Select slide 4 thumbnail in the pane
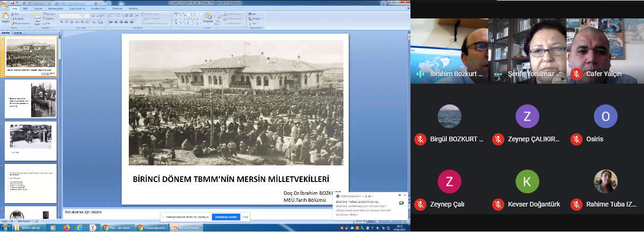Image resolution: width=644 pixels, height=233 pixels. pos(31,183)
